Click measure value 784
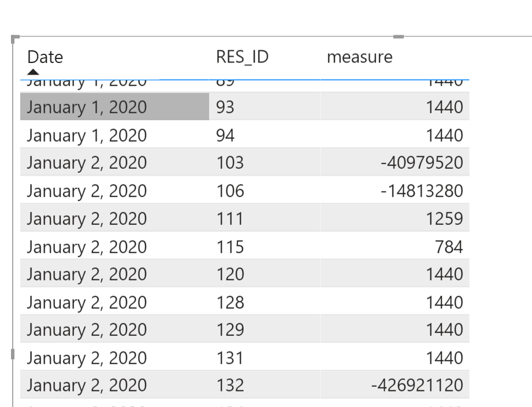Screen dimensions: 532x407 point(449,246)
